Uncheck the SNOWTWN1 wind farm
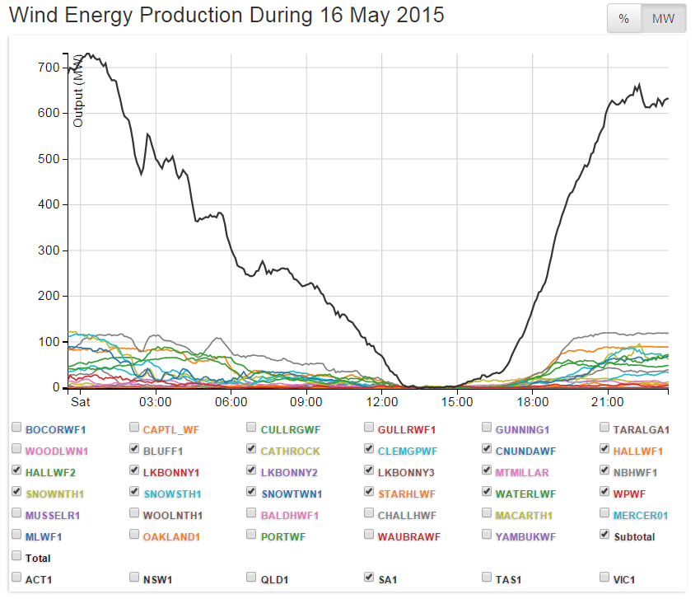This screenshot has width=700, height=599. (x=253, y=492)
